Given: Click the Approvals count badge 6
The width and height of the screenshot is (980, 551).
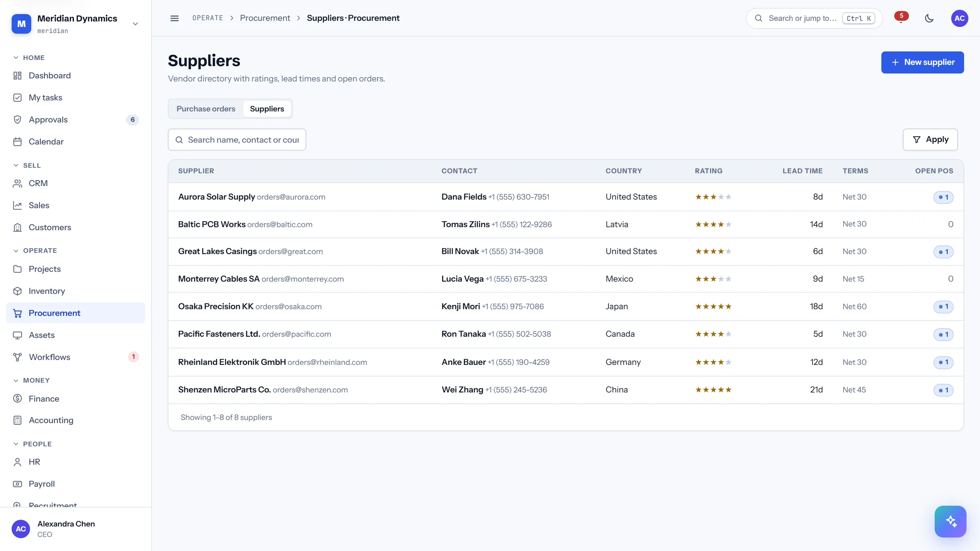Looking at the screenshot, I should tap(132, 120).
